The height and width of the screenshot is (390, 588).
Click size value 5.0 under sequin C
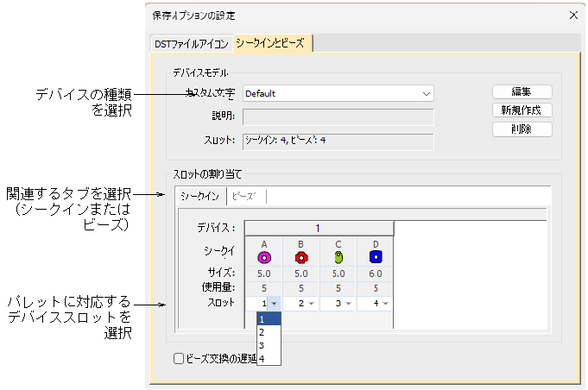click(338, 274)
